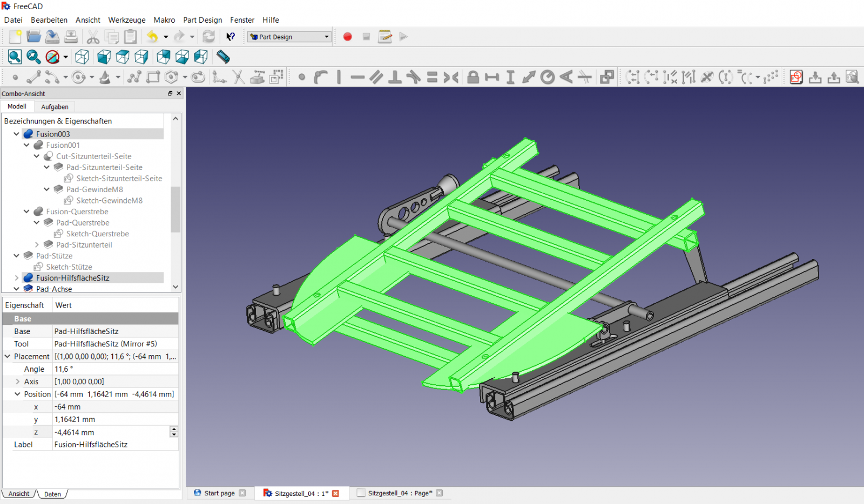Screen dimensions: 864x504
Task: Open the Part Design menu
Action: pos(202,20)
